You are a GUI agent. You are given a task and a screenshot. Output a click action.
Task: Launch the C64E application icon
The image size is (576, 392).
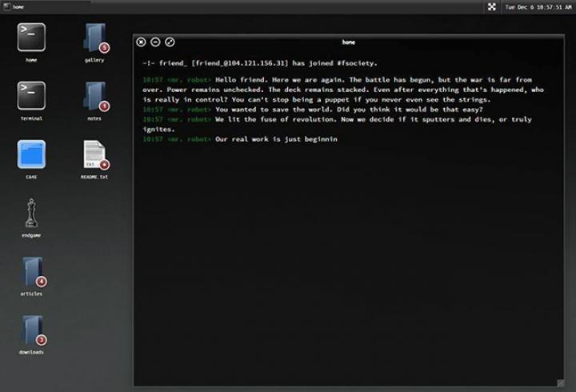[x=31, y=154]
